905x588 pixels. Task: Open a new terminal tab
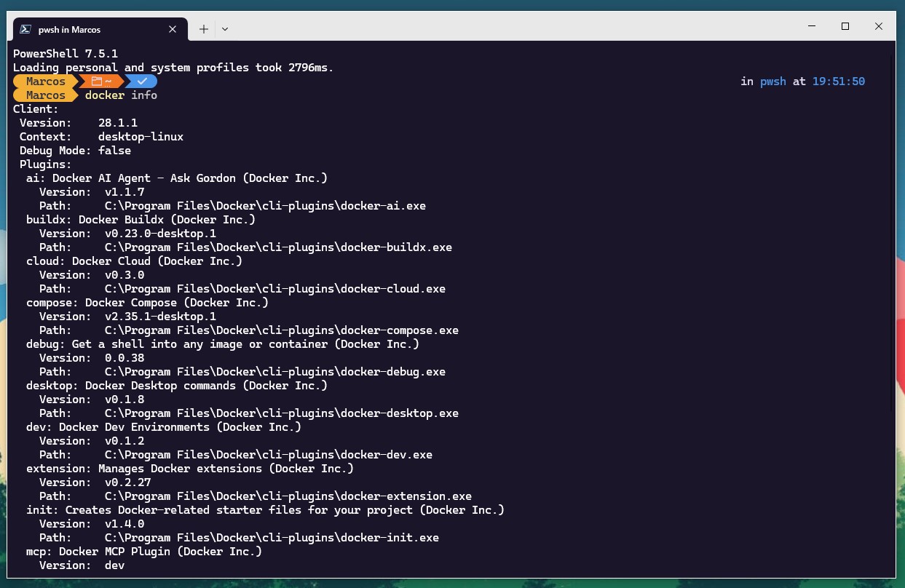coord(204,29)
